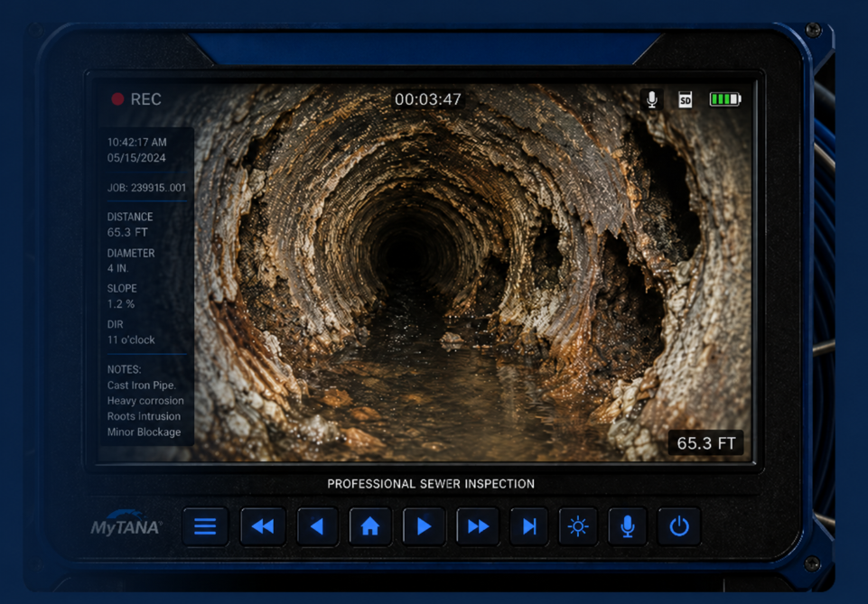The width and height of the screenshot is (868, 604).
Task: Click the 65.3 FT overlay badge on video
Action: point(705,443)
